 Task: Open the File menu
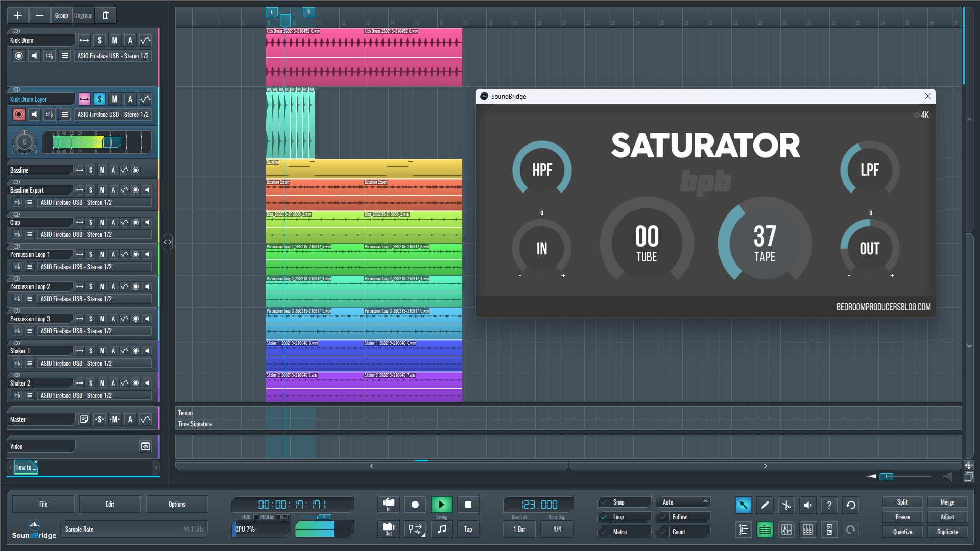coord(43,505)
